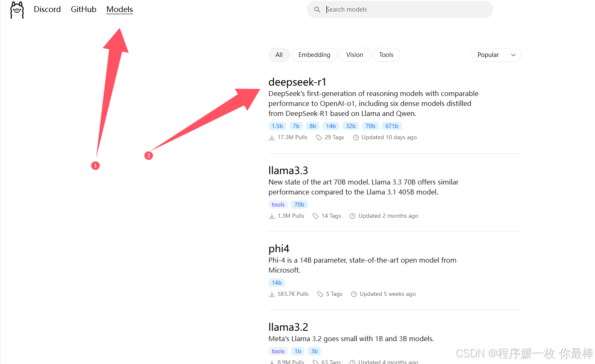The height and width of the screenshot is (364, 595).
Task: Open the phi4 model page
Action: tap(279, 248)
